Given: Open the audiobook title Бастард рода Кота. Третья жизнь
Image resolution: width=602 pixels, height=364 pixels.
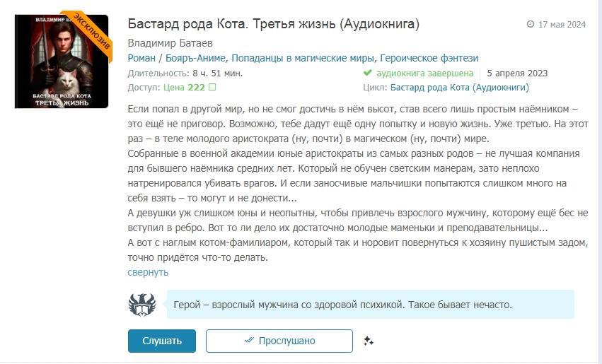Looking at the screenshot, I should click(x=273, y=24).
